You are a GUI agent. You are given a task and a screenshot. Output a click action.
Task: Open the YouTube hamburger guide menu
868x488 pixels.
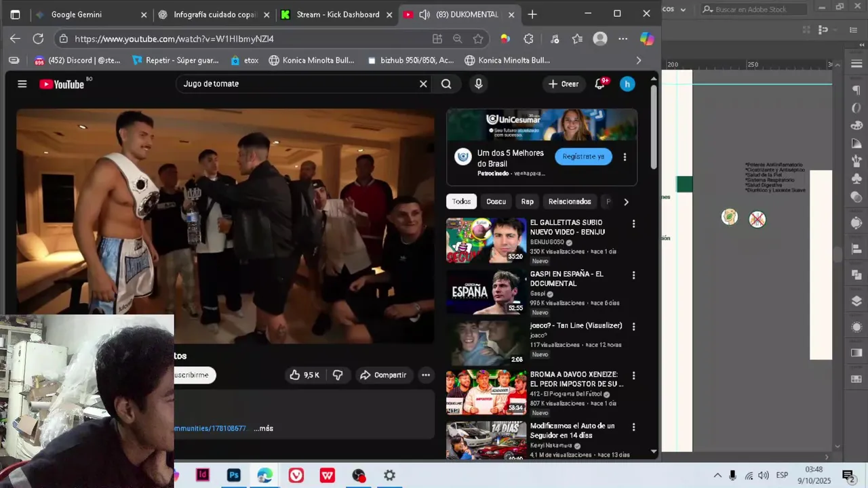22,84
